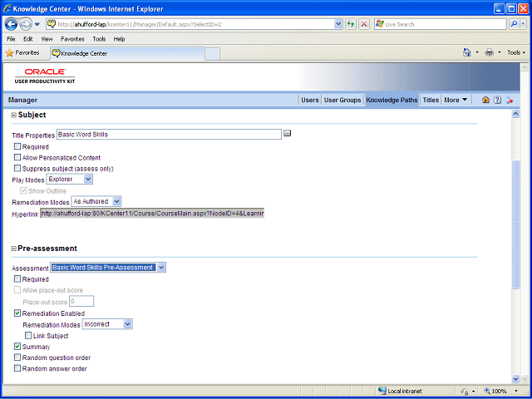Viewport: 532px width, 399px height.
Task: Open the Favorites menu
Action: pos(72,39)
